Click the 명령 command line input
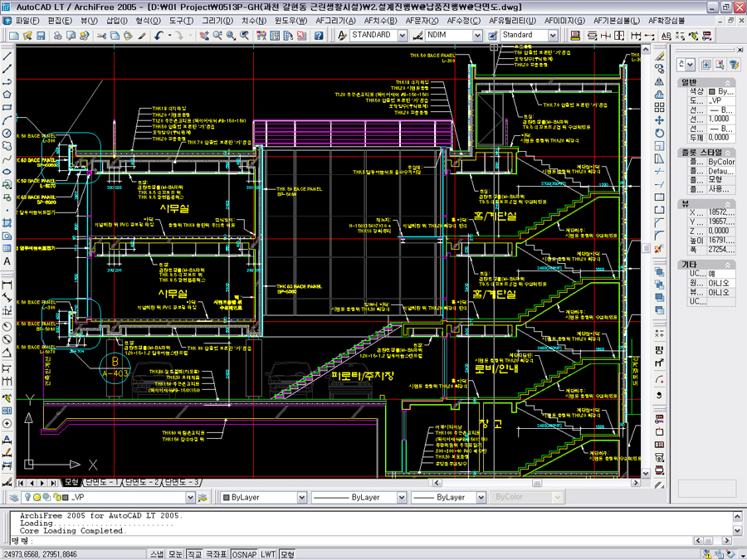This screenshot has height=560, width=747. (x=332, y=540)
